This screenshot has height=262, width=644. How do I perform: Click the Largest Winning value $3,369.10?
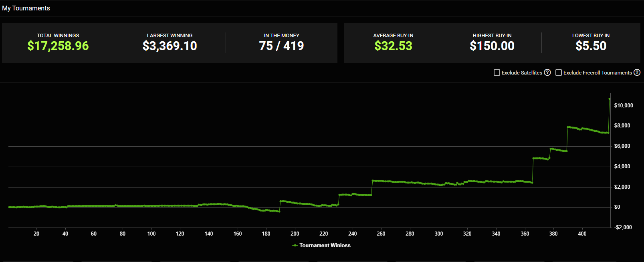170,46
